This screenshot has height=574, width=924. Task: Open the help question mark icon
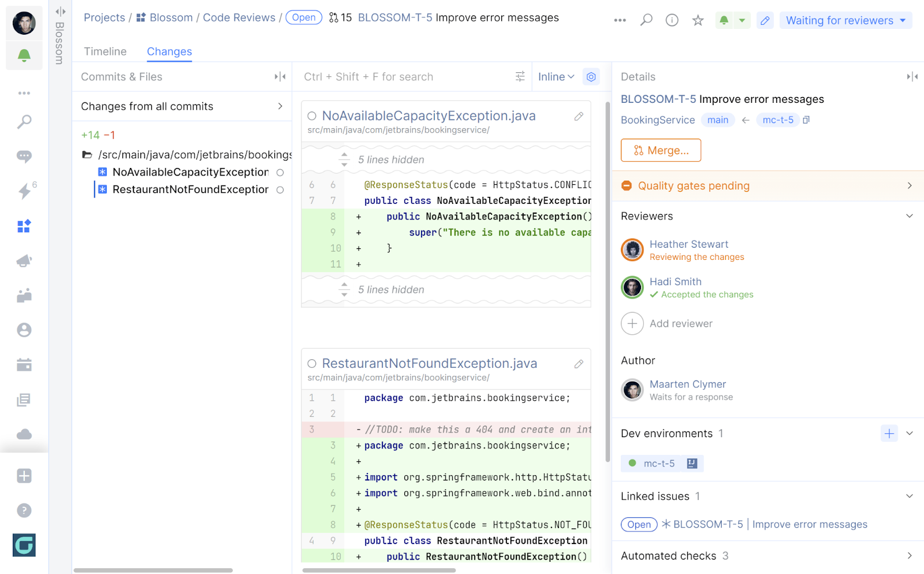click(24, 510)
